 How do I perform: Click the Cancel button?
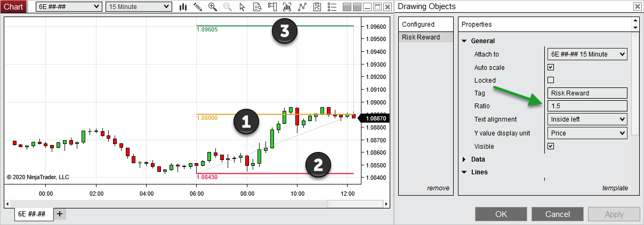point(557,214)
